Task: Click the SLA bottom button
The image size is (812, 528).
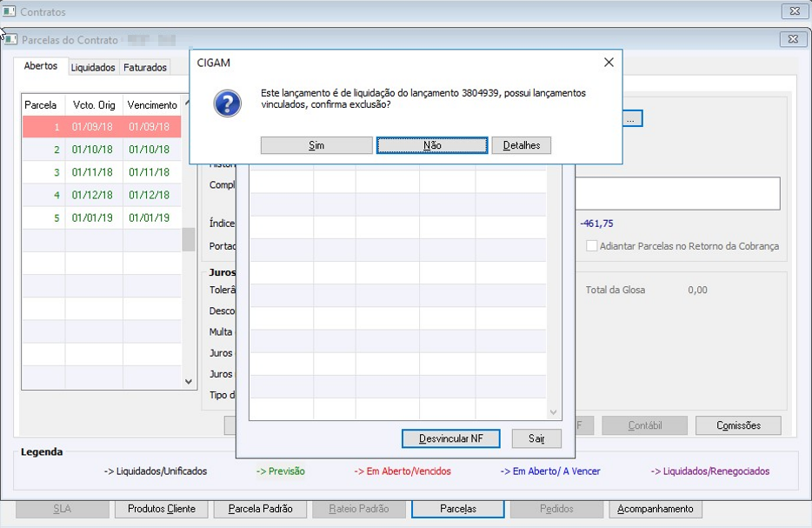Action: 62,509
